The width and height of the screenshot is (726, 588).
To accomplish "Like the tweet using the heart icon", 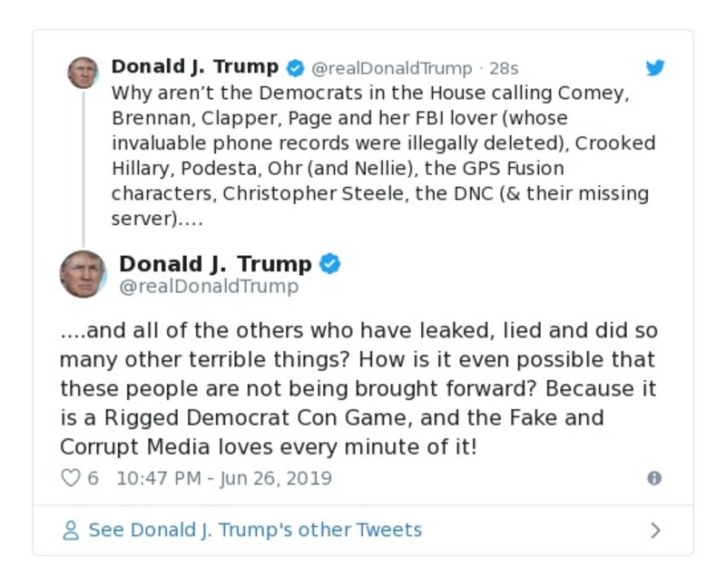I will (x=71, y=477).
